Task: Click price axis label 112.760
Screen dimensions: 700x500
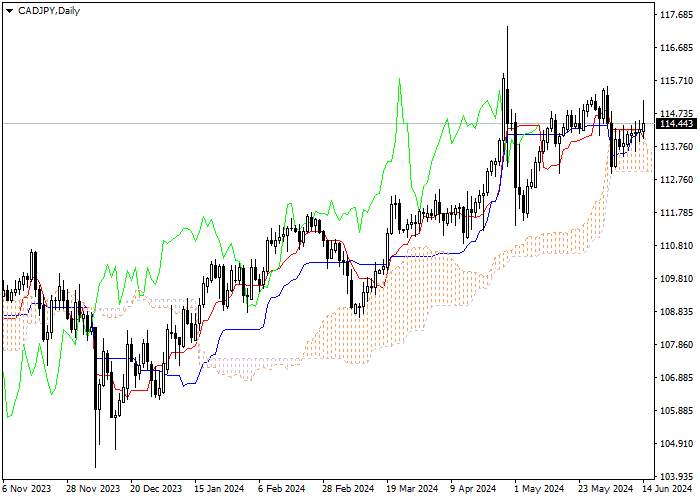Action: [676, 180]
